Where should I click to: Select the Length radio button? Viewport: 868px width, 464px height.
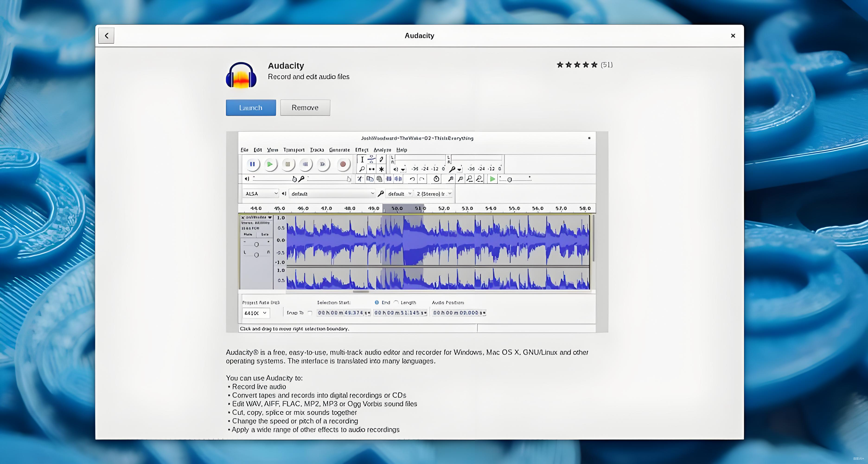[396, 303]
